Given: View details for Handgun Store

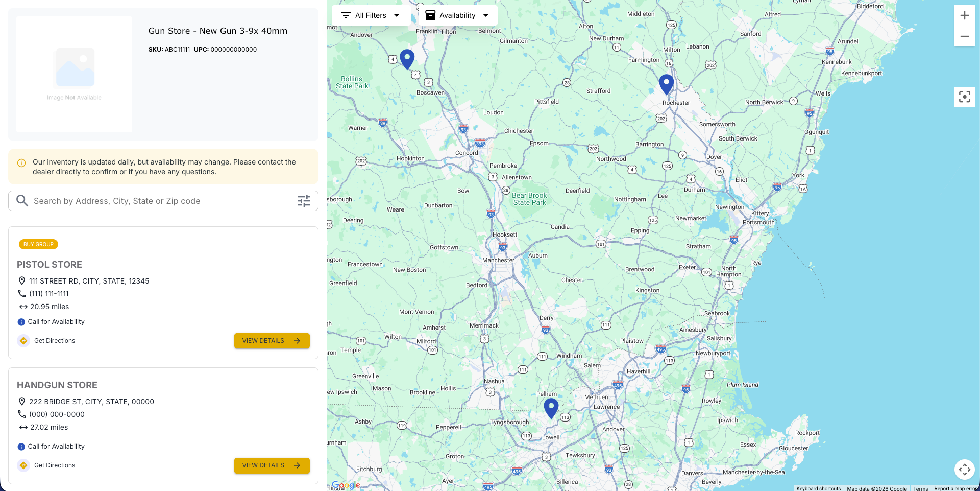Looking at the screenshot, I should (x=272, y=465).
